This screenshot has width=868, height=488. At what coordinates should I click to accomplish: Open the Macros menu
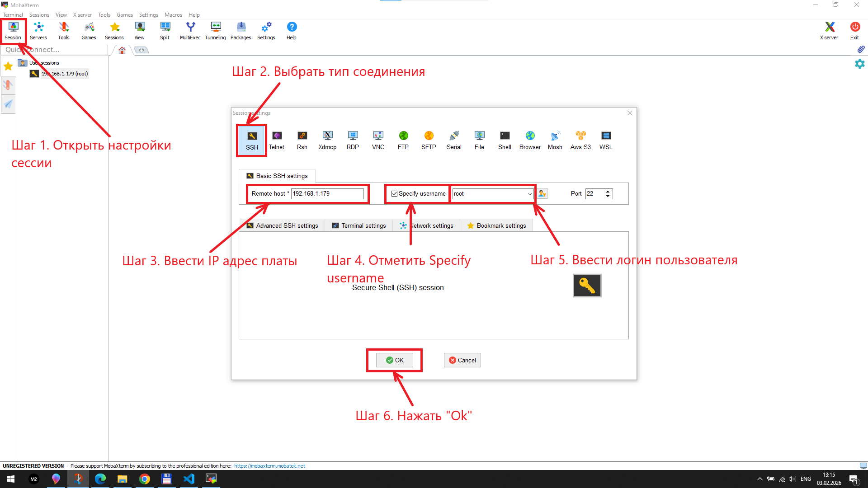(x=173, y=15)
